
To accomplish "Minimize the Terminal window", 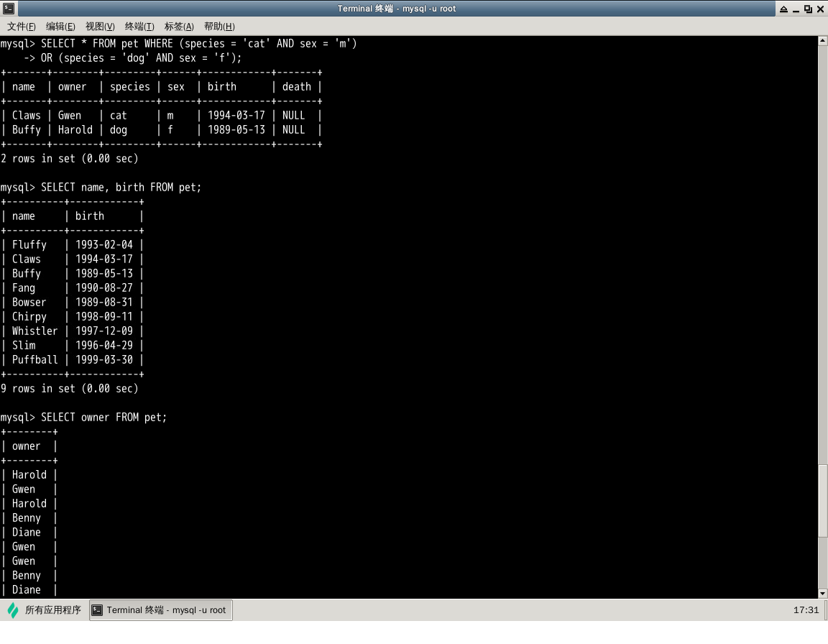I will coord(796,9).
